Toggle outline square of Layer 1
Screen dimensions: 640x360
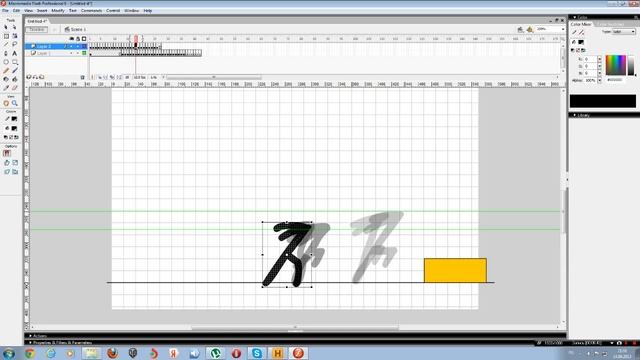click(x=84, y=53)
